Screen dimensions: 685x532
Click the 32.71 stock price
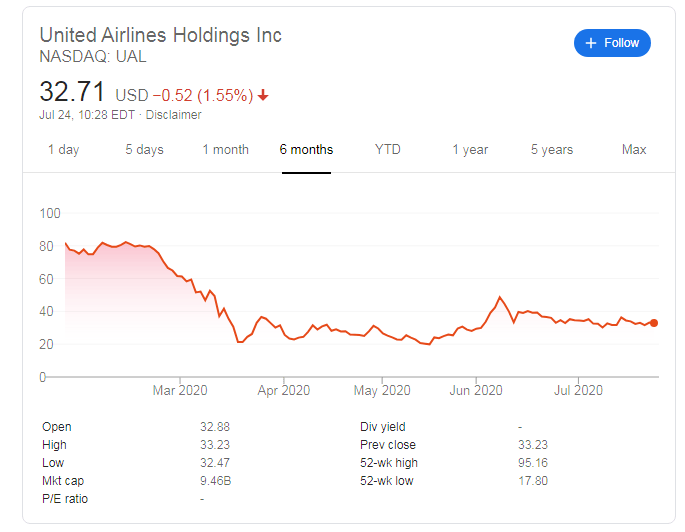72,92
